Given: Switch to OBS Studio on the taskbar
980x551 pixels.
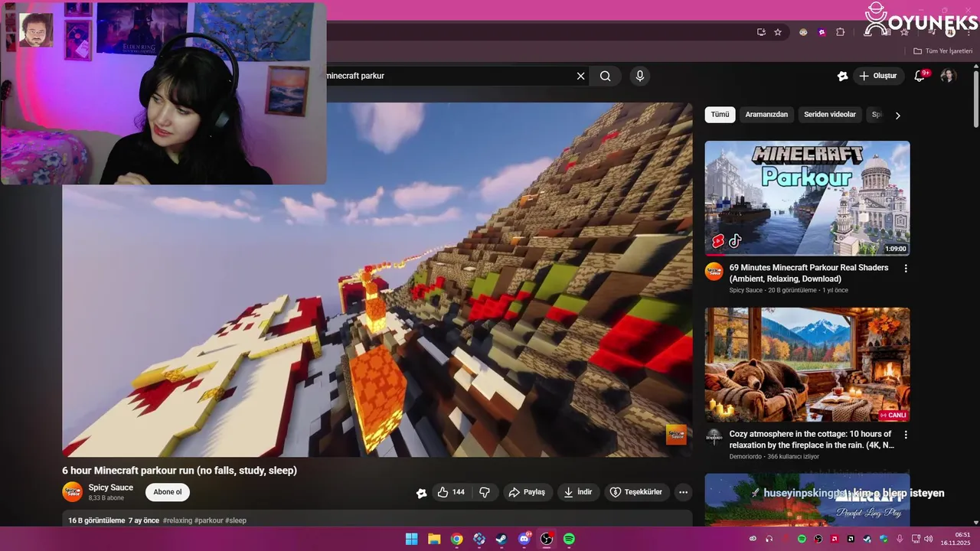Looking at the screenshot, I should [x=547, y=540].
